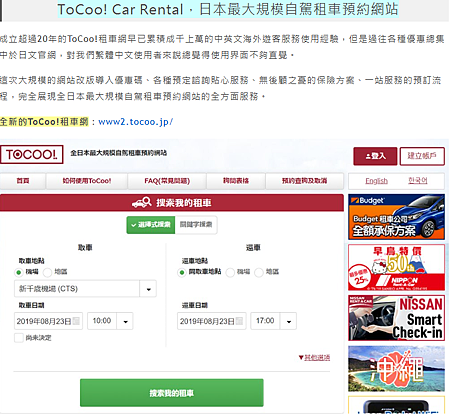The width and height of the screenshot is (450, 419).
Task: Open the return date calendar icon
Action: pyautogui.click(x=239, y=321)
